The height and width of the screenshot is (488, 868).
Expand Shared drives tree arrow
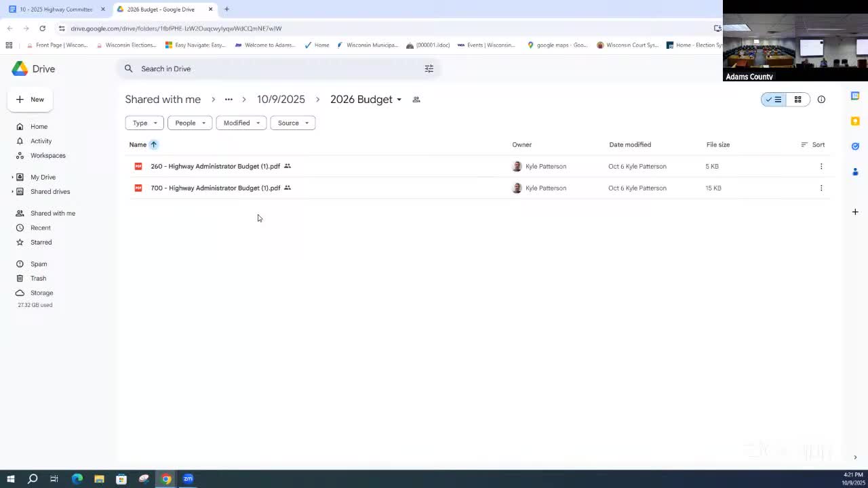[x=12, y=192]
